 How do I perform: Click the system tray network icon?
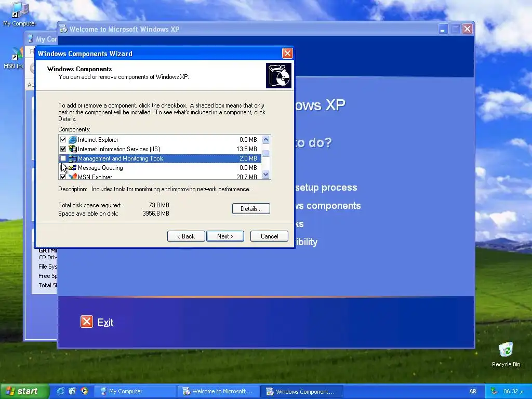click(x=495, y=391)
